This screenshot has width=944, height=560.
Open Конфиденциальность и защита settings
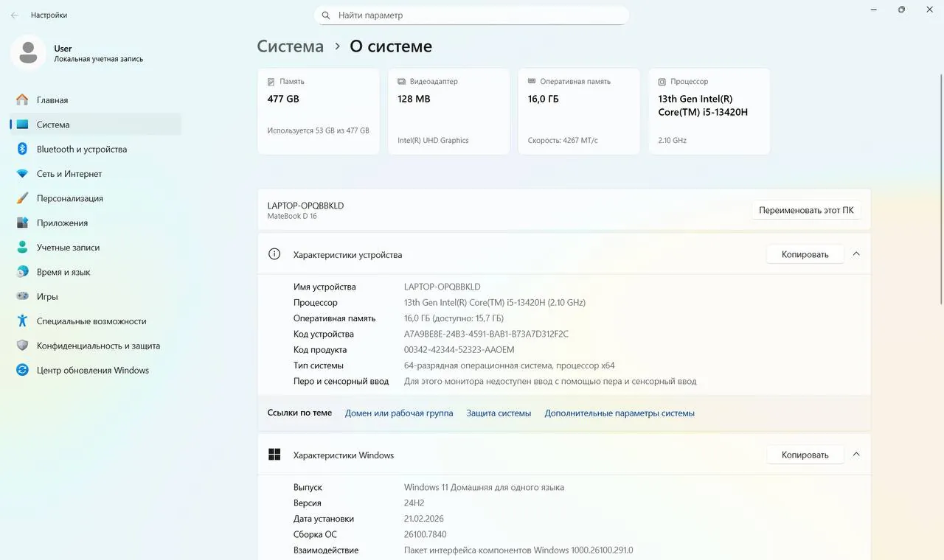tap(96, 346)
